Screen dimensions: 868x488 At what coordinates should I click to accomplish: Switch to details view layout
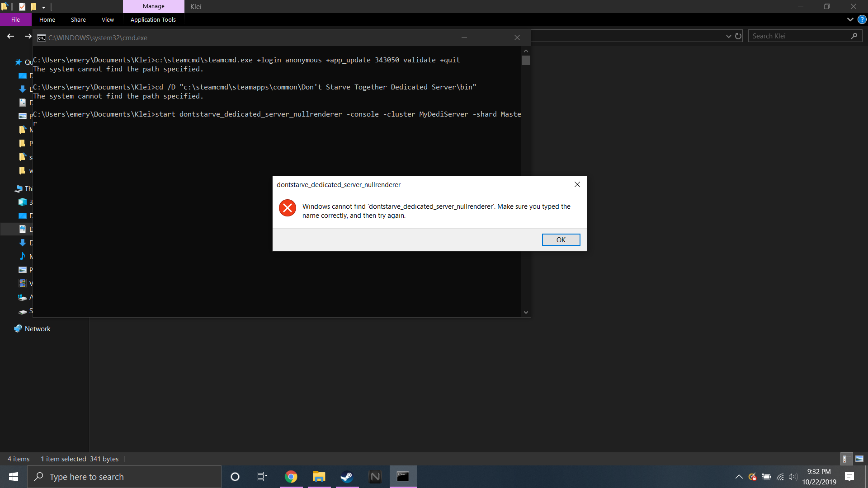coord(845,459)
